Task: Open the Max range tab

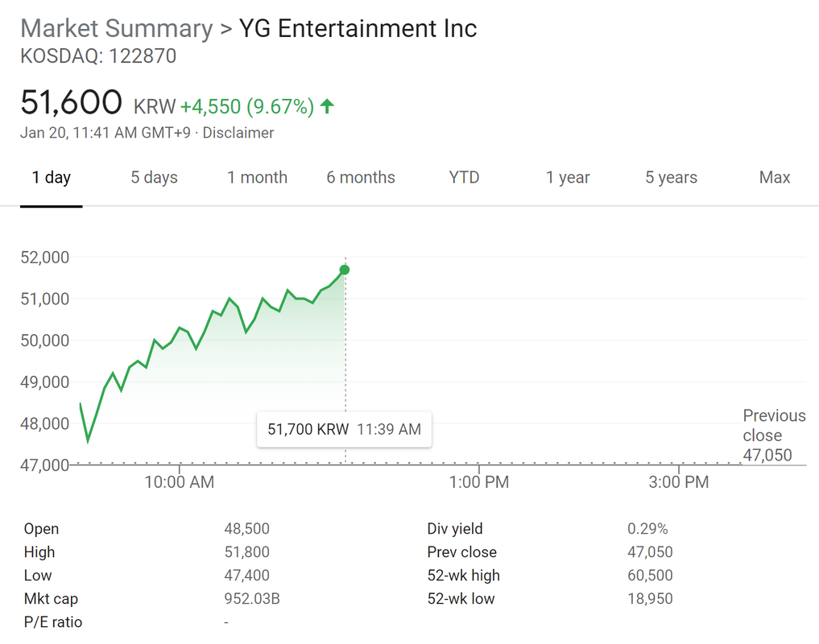Action: coord(775,178)
